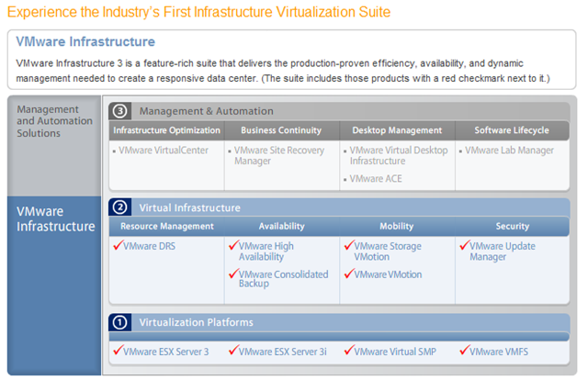This screenshot has width=588, height=380.
Task: Click red checkmark beside VMware Update Manager
Action: point(463,245)
